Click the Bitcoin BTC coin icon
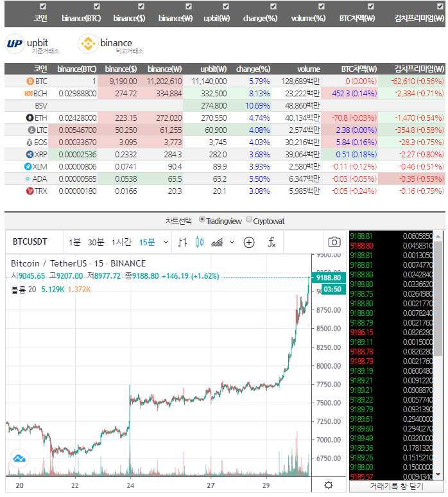The image size is (448, 497). (x=30, y=82)
